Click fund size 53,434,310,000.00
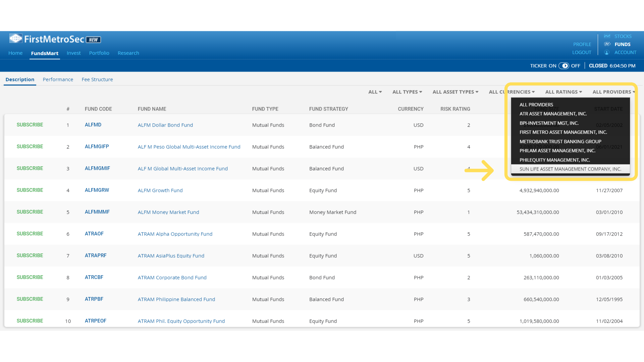Viewport: 644px width, 362px height. point(538,212)
